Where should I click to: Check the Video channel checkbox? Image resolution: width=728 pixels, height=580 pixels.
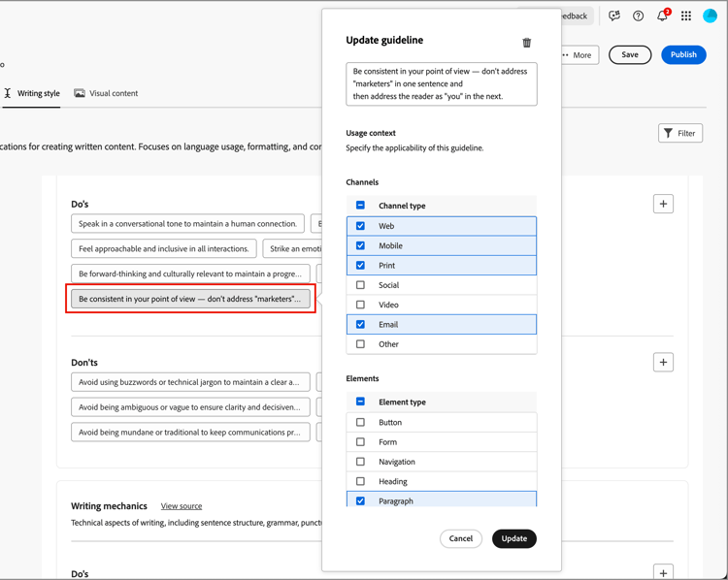pos(360,305)
